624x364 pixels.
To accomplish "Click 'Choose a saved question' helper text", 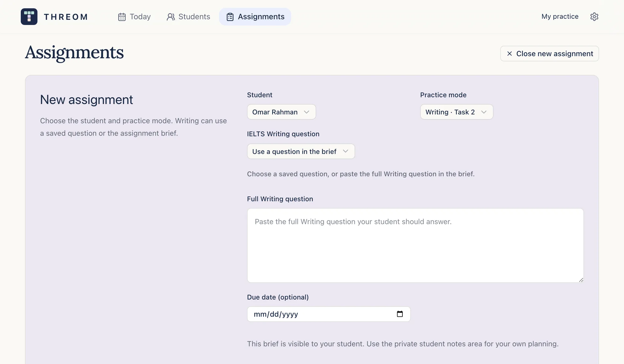I will click(x=361, y=174).
